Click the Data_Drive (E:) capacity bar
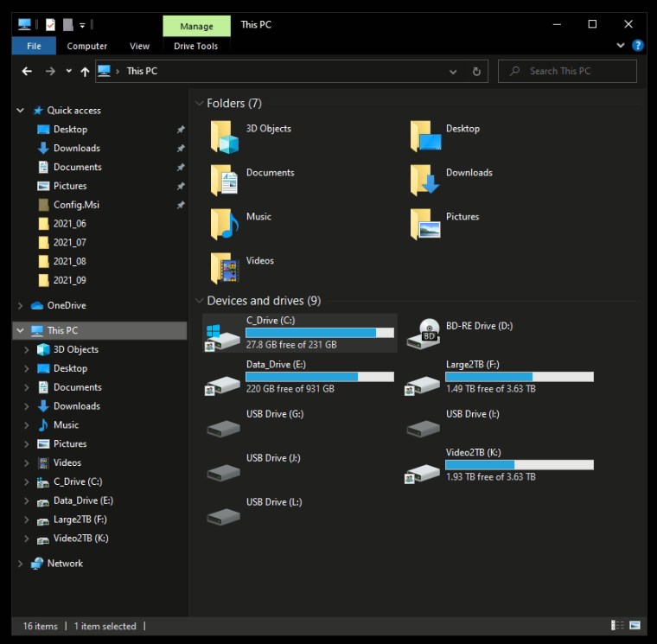Screen dimensions: 657x644 (x=319, y=377)
